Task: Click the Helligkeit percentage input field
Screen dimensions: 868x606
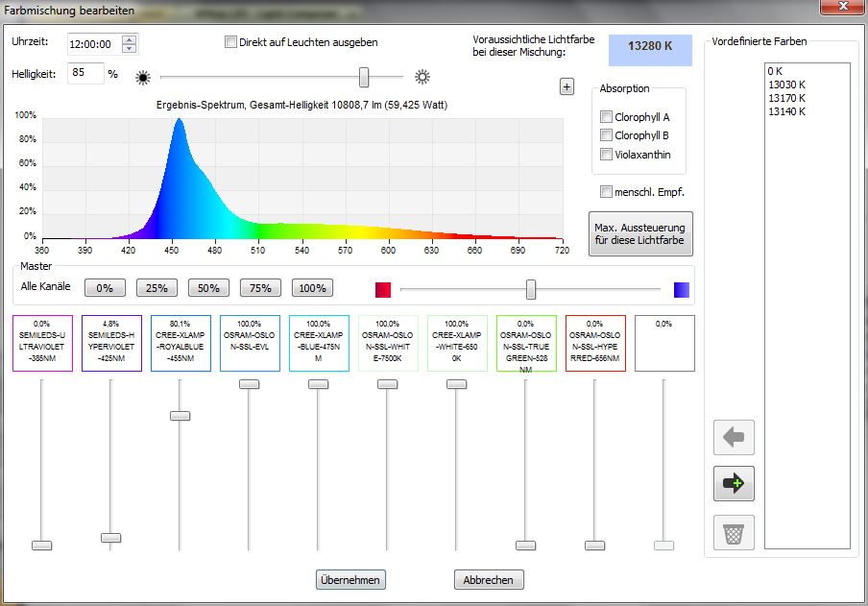Action: 85,74
